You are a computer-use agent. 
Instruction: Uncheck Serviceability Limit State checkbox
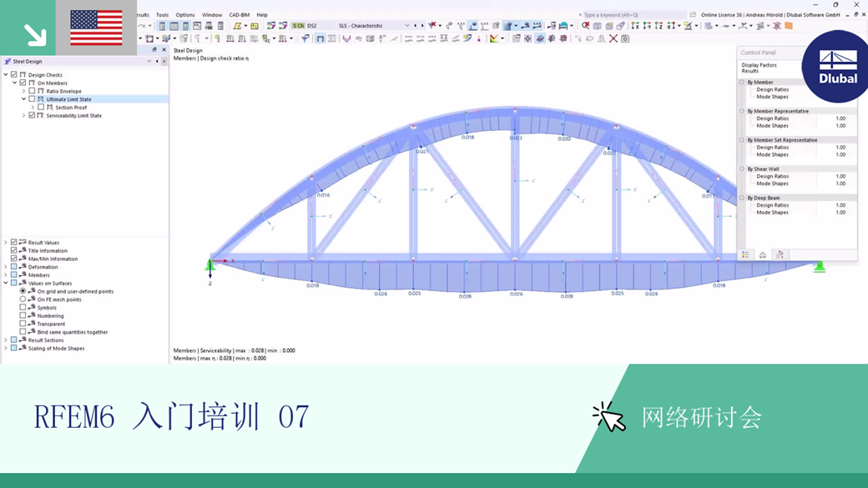pos(32,116)
